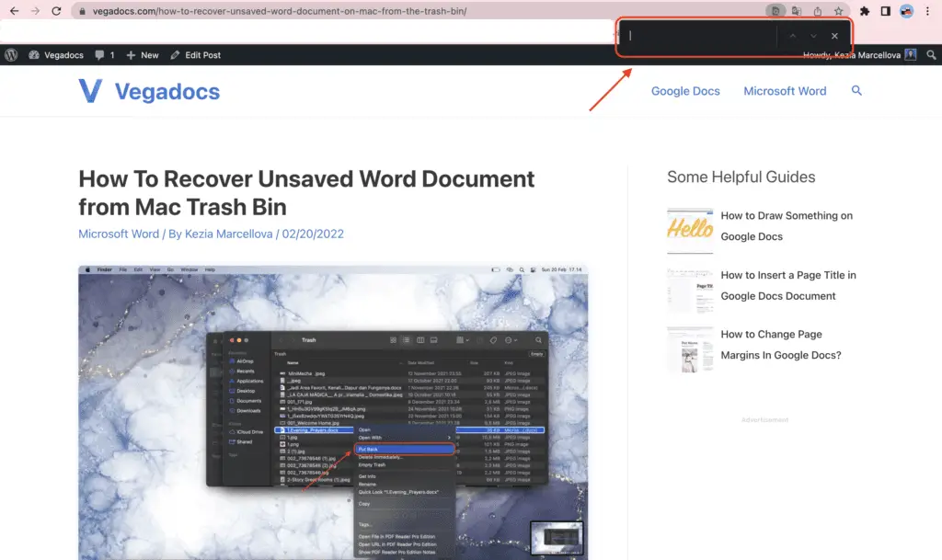Open the WordPress logo menu in admin bar
Image resolution: width=942 pixels, height=560 pixels.
click(x=11, y=54)
